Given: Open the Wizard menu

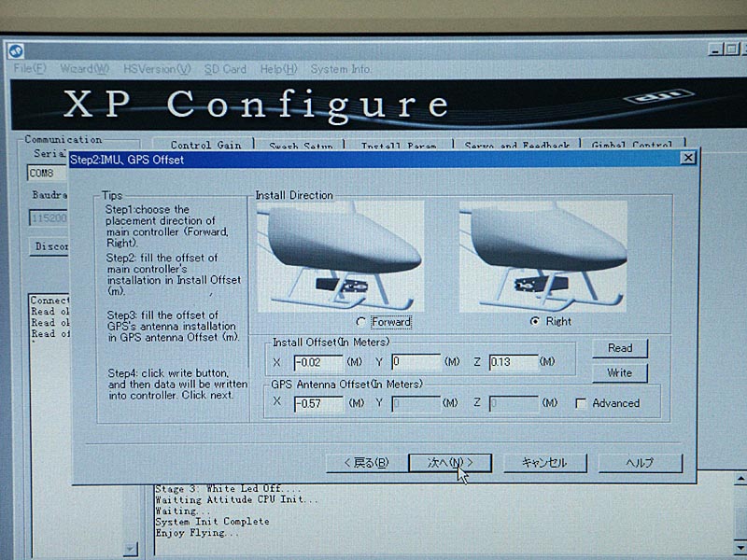Looking at the screenshot, I should [84, 69].
